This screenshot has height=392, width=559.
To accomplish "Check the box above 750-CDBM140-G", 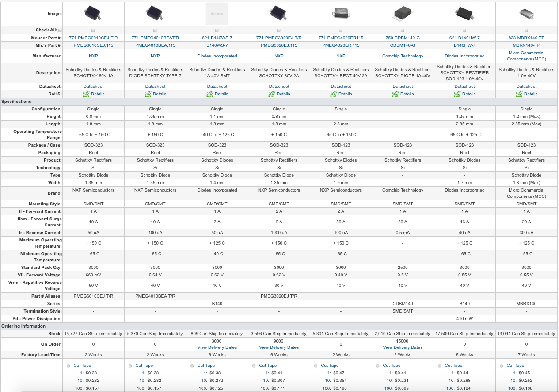I will (403, 30).
